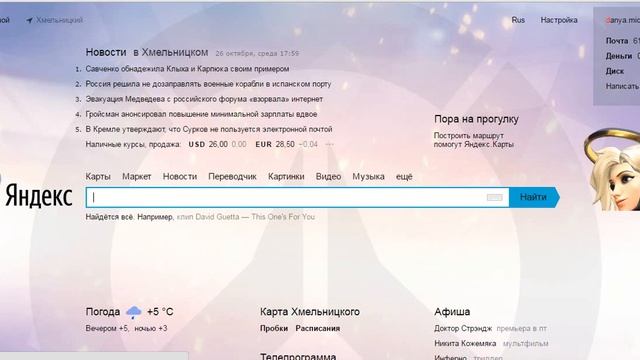Open news about Сурков и электронная почта
The image size is (640, 360).
209,129
